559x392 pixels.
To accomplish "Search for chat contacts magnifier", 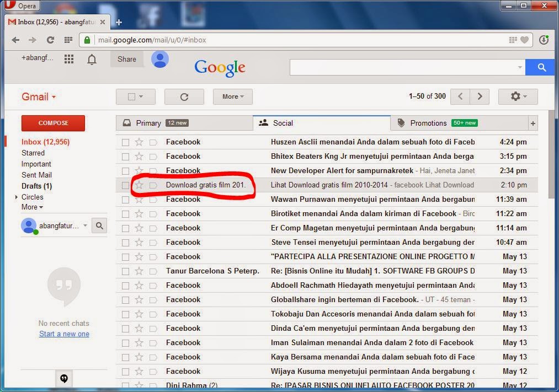I will pyautogui.click(x=99, y=225).
